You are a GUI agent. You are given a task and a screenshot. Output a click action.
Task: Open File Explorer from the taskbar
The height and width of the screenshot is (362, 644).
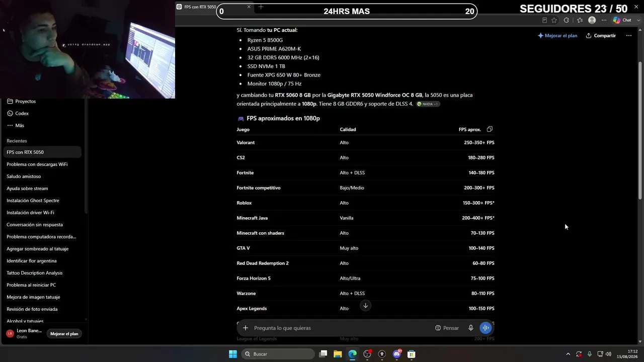tap(338, 354)
